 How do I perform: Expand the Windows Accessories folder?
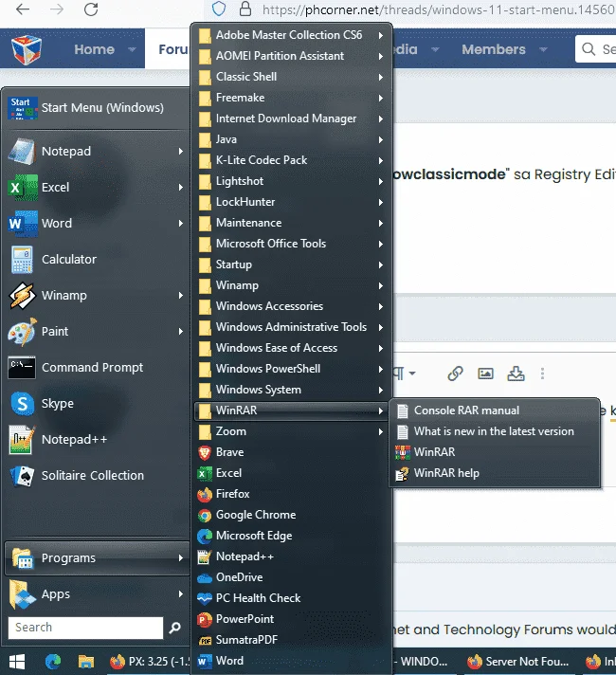tap(292, 306)
